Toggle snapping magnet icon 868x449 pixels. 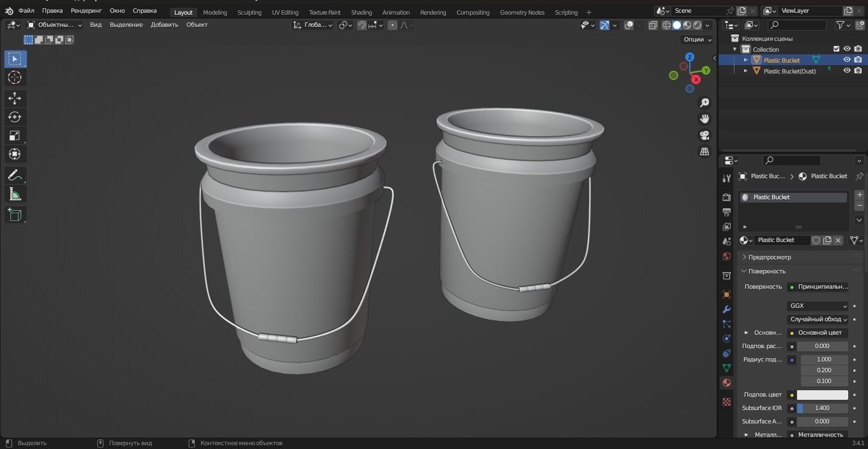362,25
